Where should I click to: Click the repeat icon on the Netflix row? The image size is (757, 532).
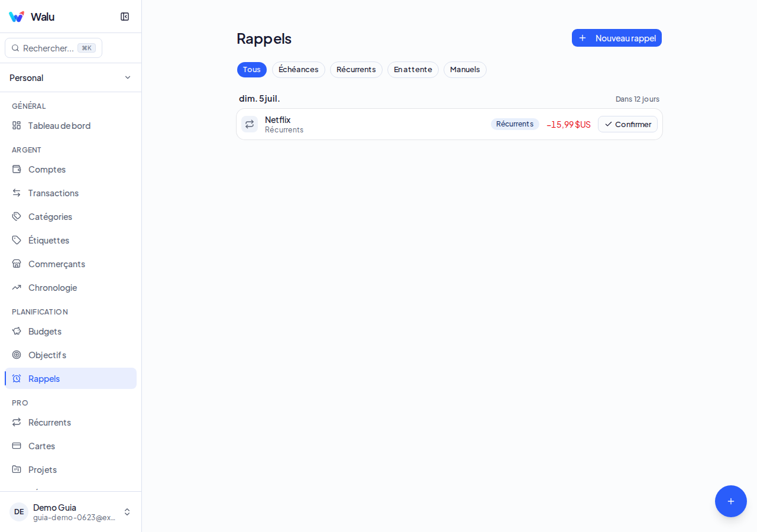(250, 124)
